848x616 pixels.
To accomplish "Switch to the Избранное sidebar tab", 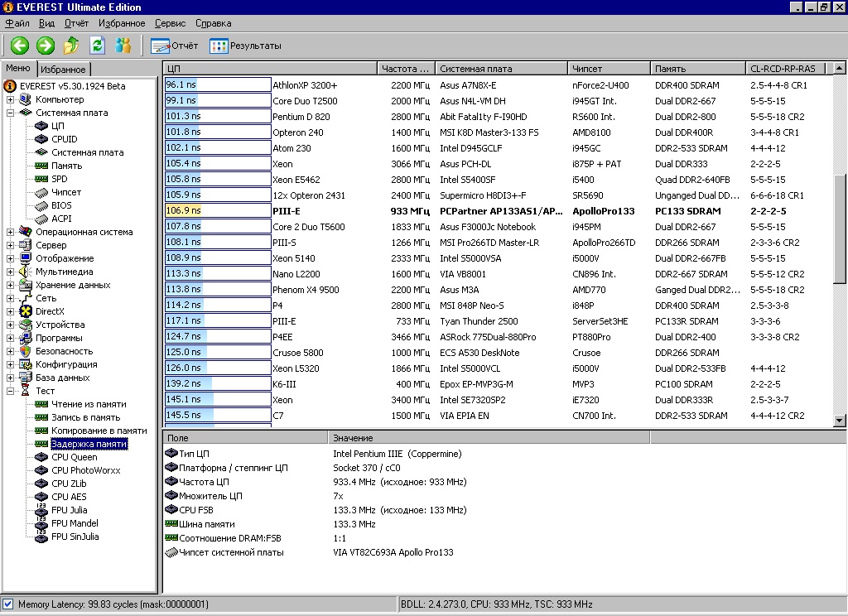I will coord(63,70).
